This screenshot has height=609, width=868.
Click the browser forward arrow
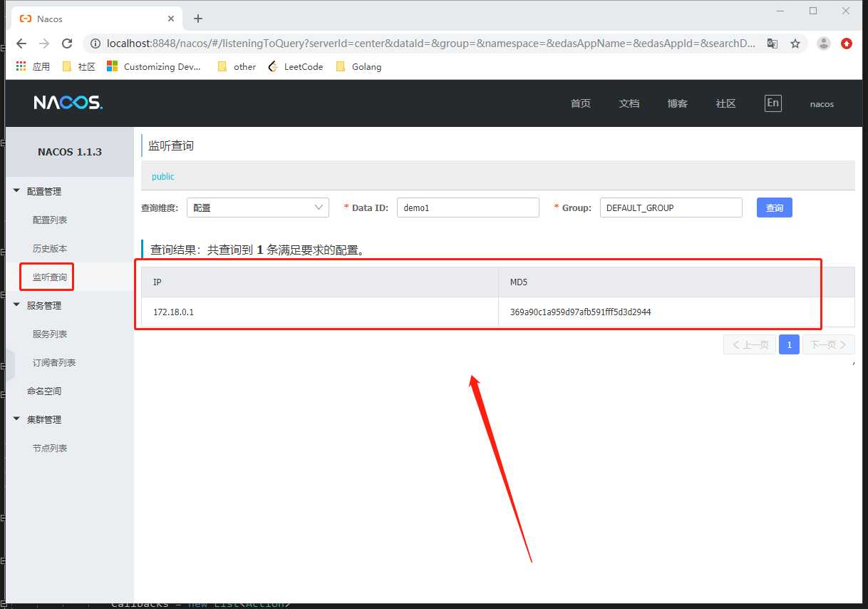44,43
